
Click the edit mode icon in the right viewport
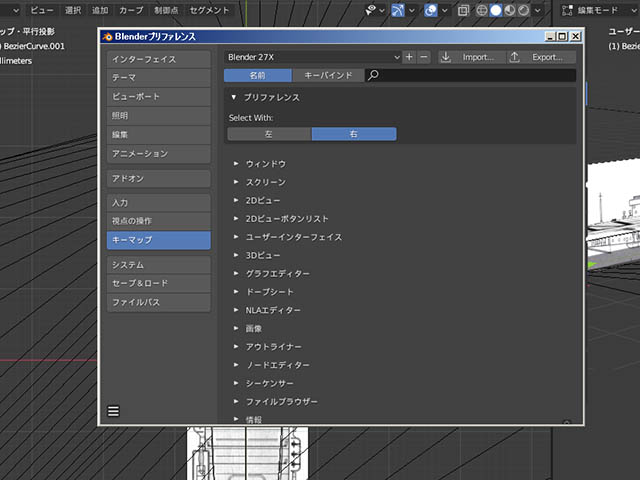[567, 10]
